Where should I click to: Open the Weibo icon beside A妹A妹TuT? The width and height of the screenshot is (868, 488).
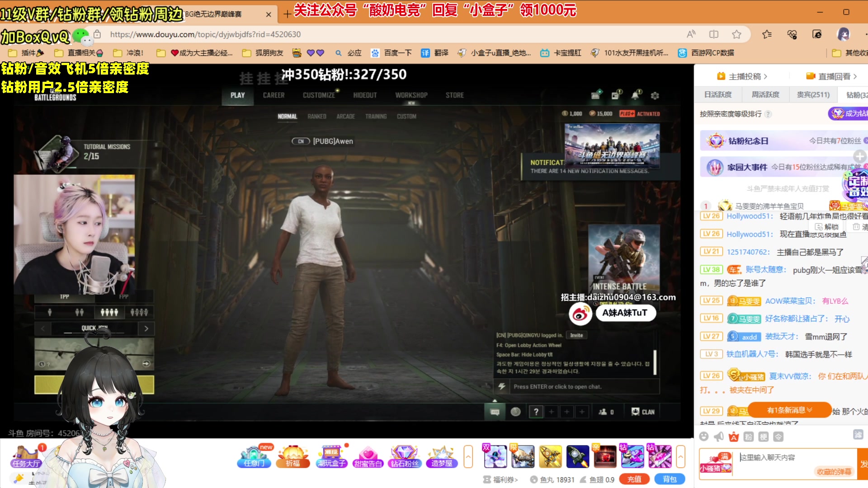pyautogui.click(x=580, y=313)
